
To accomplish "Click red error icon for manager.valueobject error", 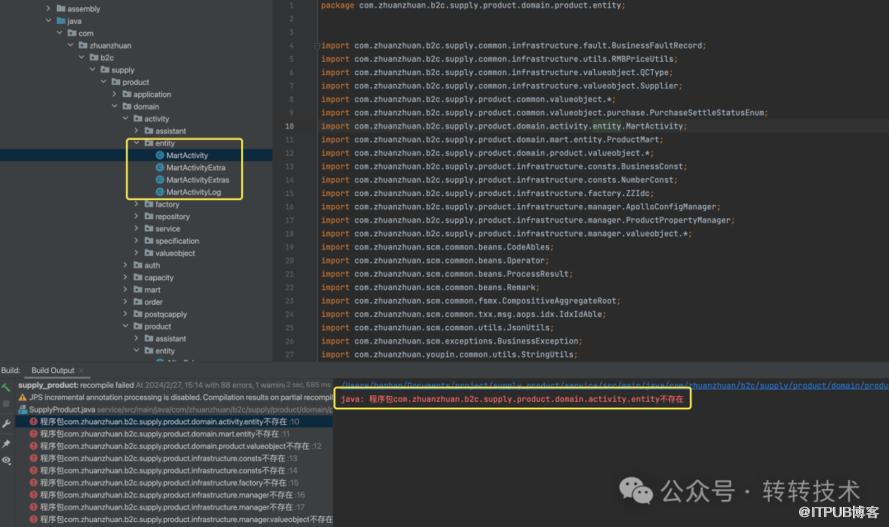I will [x=33, y=519].
